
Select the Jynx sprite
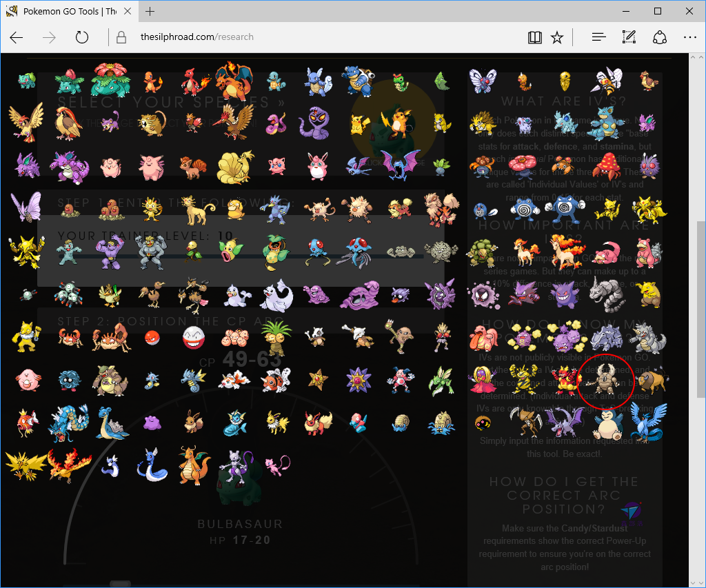(482, 379)
